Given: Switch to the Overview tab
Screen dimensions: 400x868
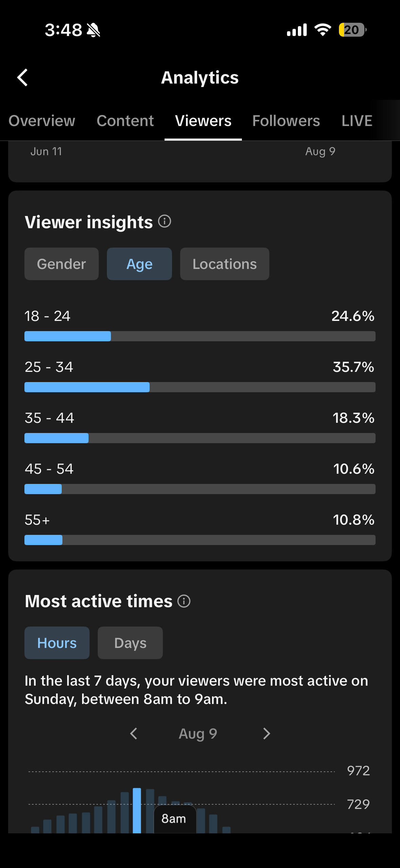Looking at the screenshot, I should tap(42, 121).
